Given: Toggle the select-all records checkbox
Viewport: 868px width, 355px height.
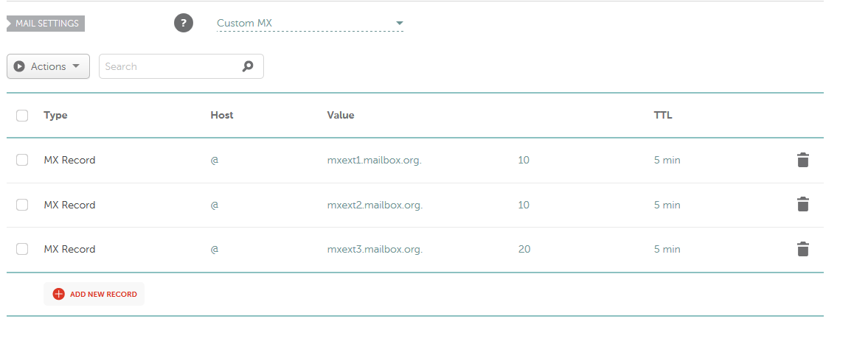Looking at the screenshot, I should [22, 116].
